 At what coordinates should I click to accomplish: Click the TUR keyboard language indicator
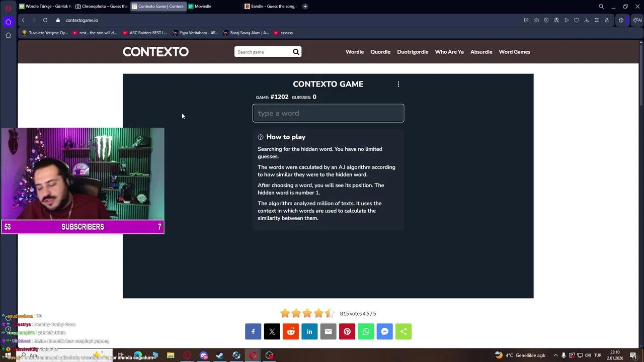(598, 355)
